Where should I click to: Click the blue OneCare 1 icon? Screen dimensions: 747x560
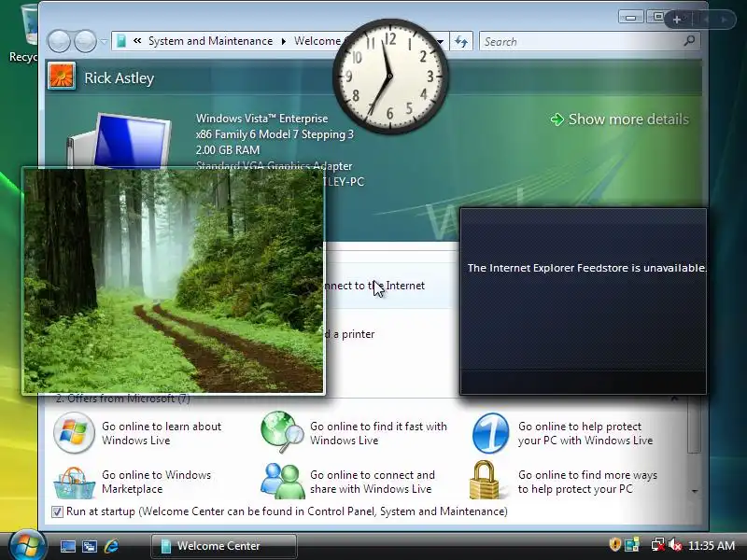[490, 433]
